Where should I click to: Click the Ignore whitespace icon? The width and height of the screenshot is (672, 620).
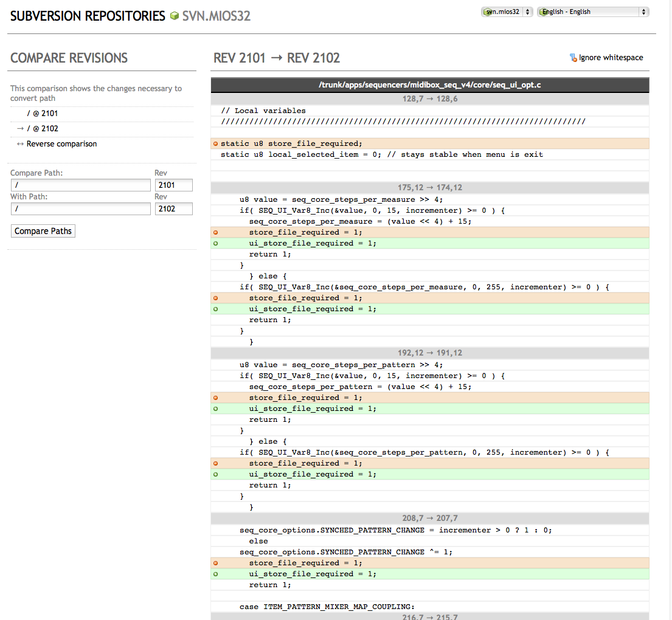pos(573,58)
